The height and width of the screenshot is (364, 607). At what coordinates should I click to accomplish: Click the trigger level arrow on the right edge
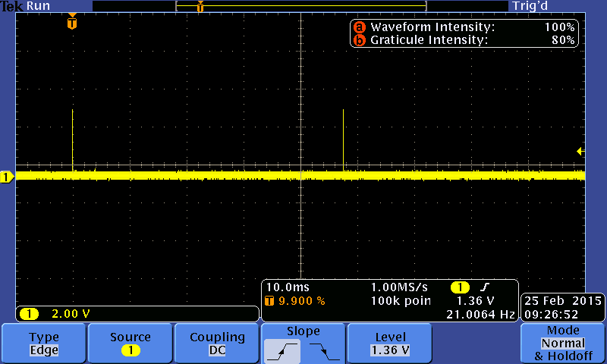[580, 151]
